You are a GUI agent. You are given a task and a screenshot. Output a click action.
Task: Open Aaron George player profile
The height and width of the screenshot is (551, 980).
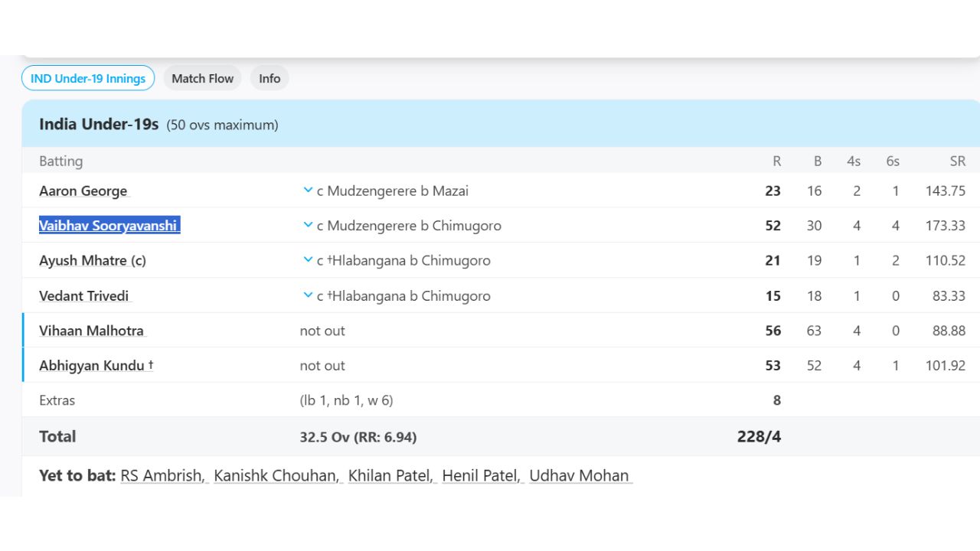pos(83,191)
